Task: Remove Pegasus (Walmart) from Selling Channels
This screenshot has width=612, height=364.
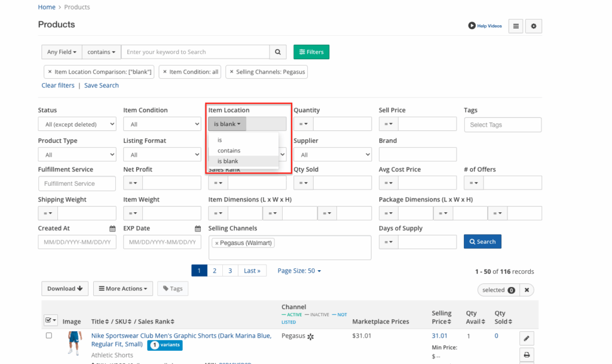Action: click(216, 243)
